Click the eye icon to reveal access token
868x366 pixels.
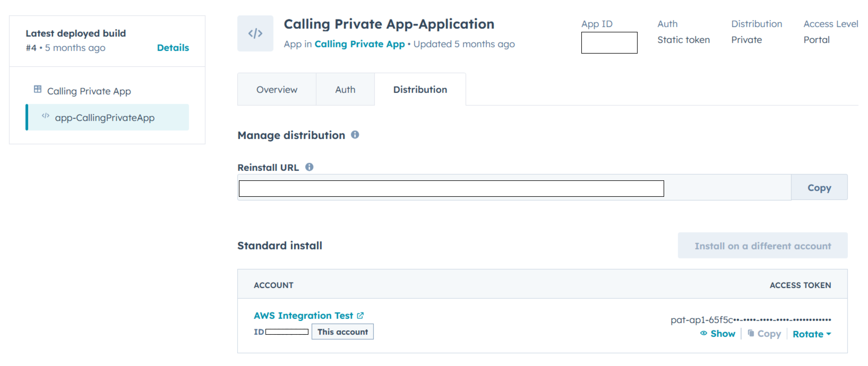click(x=703, y=333)
